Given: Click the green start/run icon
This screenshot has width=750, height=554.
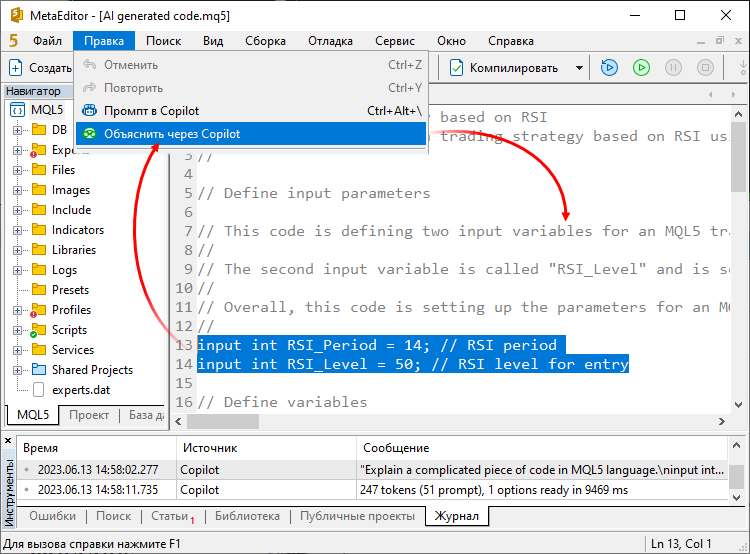Looking at the screenshot, I should [x=641, y=68].
